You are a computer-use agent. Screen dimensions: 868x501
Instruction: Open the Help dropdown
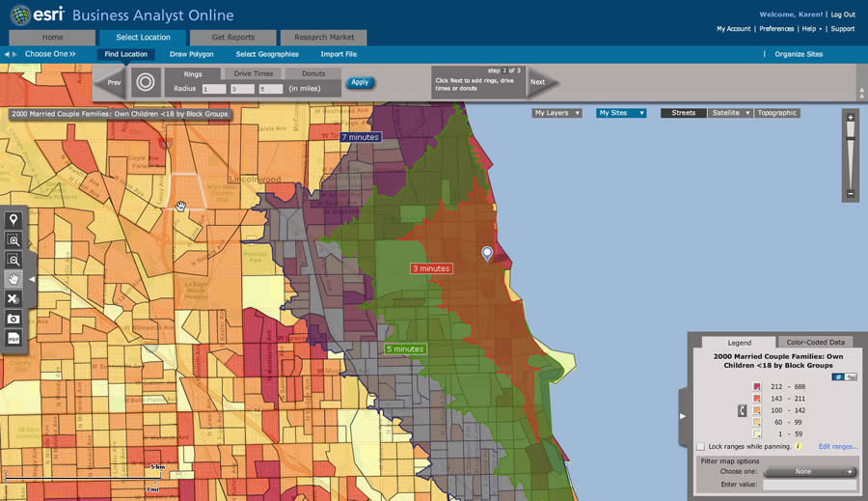[811, 29]
